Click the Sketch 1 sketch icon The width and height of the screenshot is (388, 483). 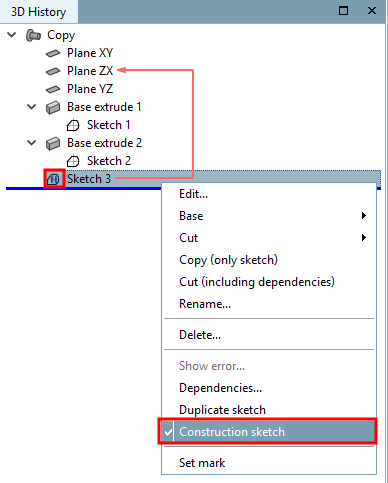tap(73, 125)
